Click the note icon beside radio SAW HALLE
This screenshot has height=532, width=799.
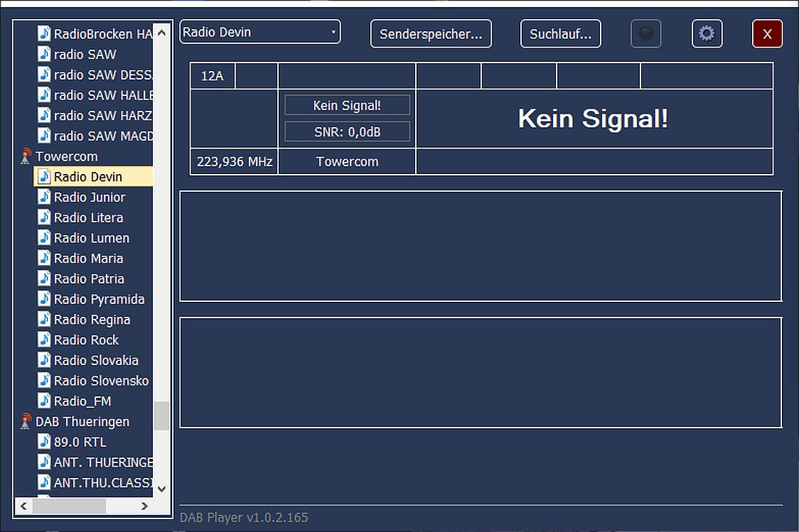44,94
